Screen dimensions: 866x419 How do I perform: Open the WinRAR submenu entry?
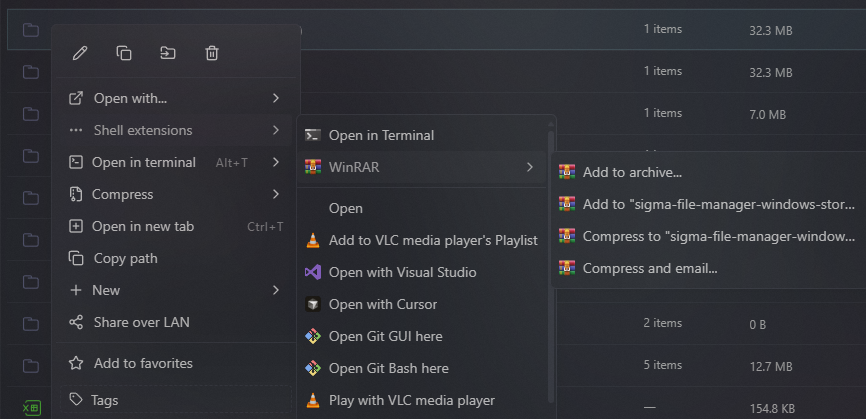click(x=423, y=167)
